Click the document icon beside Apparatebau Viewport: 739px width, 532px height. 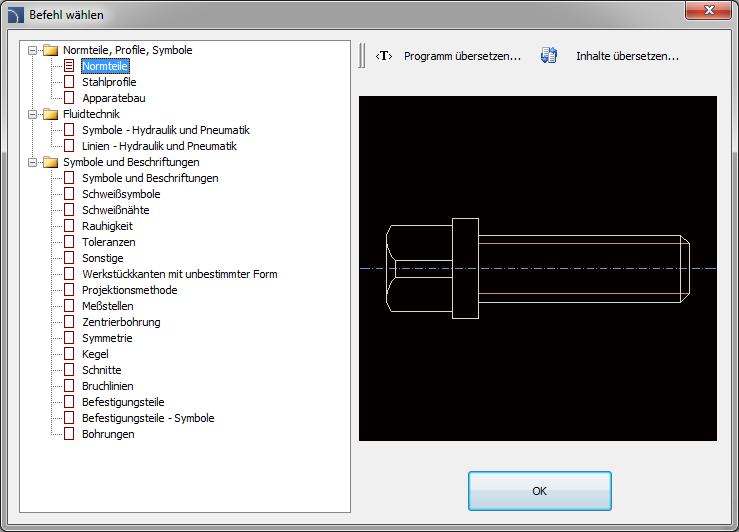pos(69,98)
